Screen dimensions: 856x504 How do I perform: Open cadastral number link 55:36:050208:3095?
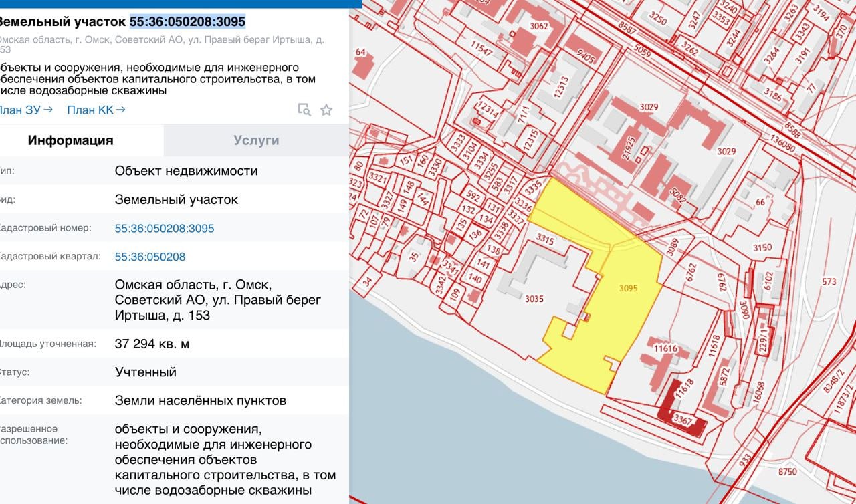165,228
